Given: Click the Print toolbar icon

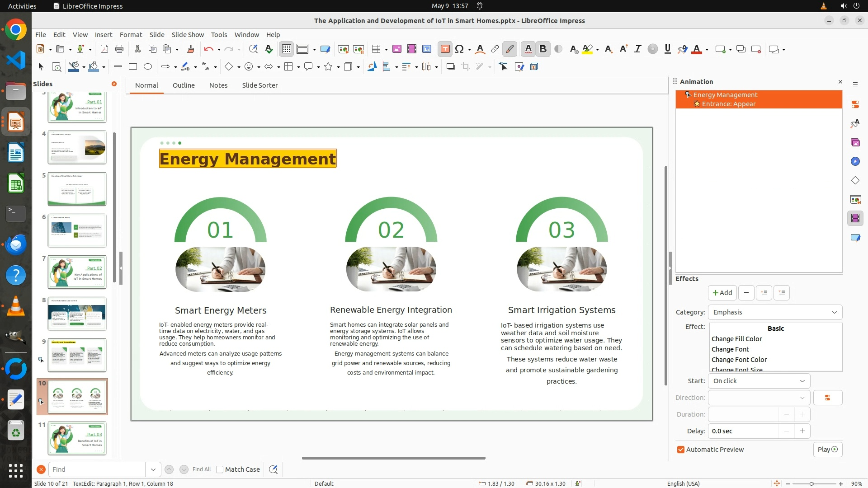Looking at the screenshot, I should click(119, 49).
